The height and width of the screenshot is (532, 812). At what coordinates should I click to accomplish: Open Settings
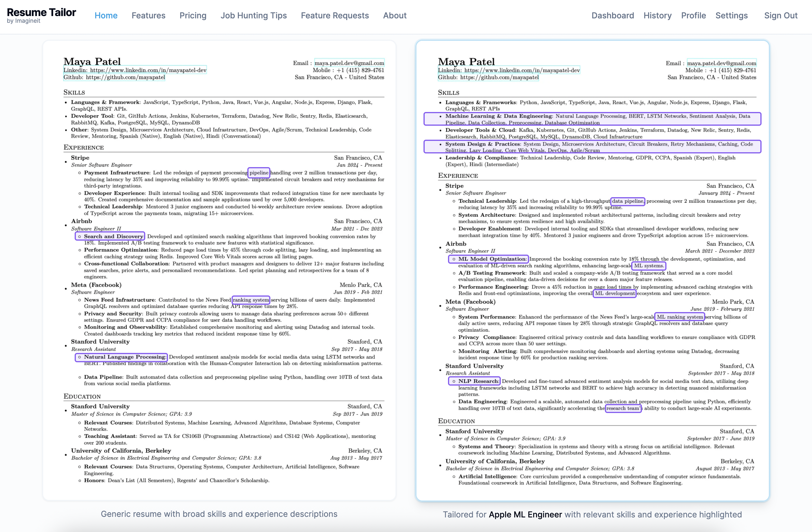point(731,15)
